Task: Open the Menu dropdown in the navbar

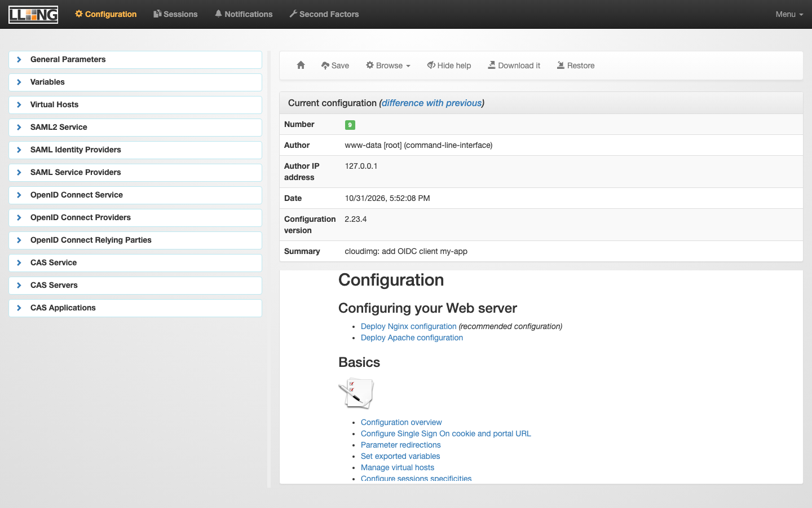Action: pos(789,14)
